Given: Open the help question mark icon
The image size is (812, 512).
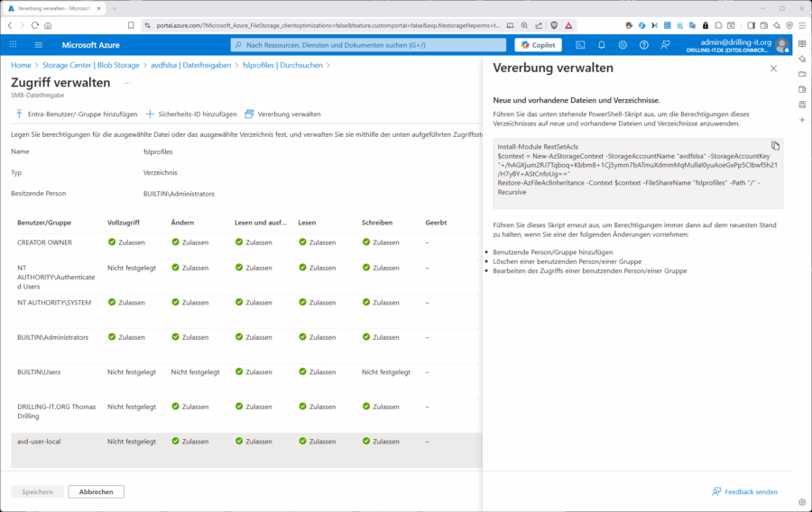Looking at the screenshot, I should [x=644, y=44].
